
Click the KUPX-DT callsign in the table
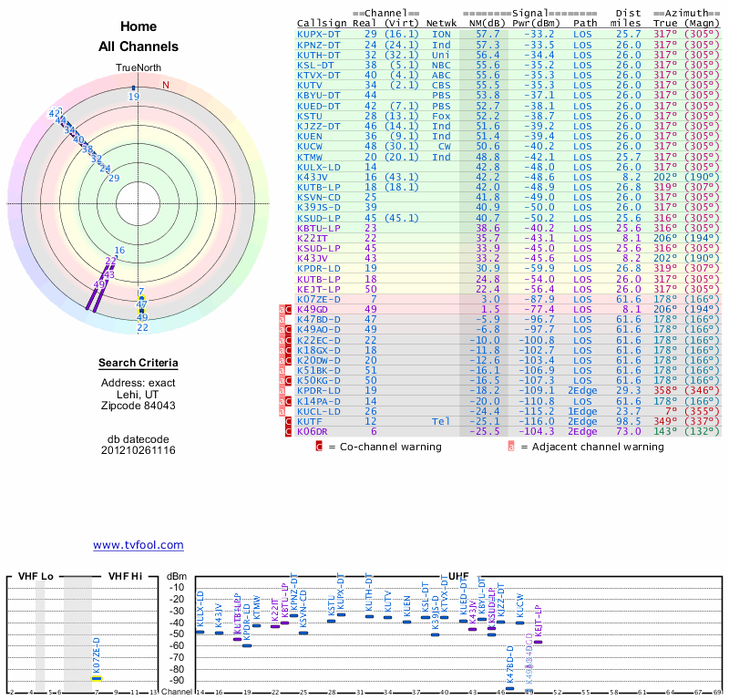(x=319, y=34)
